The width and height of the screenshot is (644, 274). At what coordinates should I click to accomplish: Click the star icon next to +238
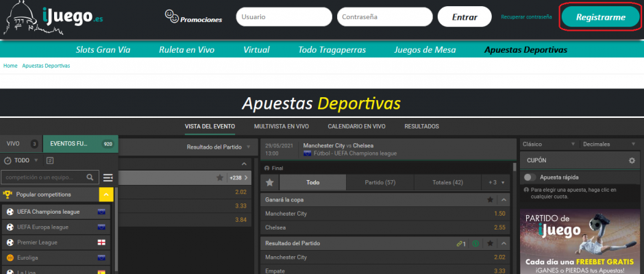tap(220, 178)
